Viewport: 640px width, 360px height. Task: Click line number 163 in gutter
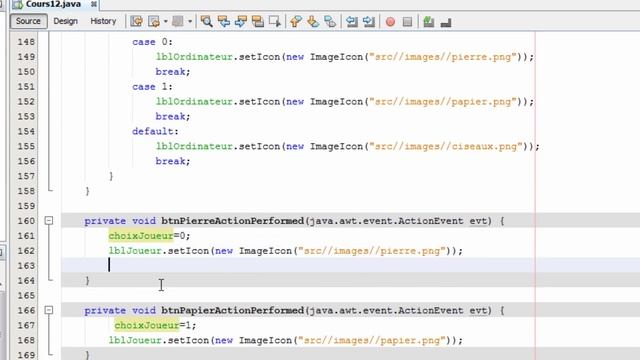(26, 266)
